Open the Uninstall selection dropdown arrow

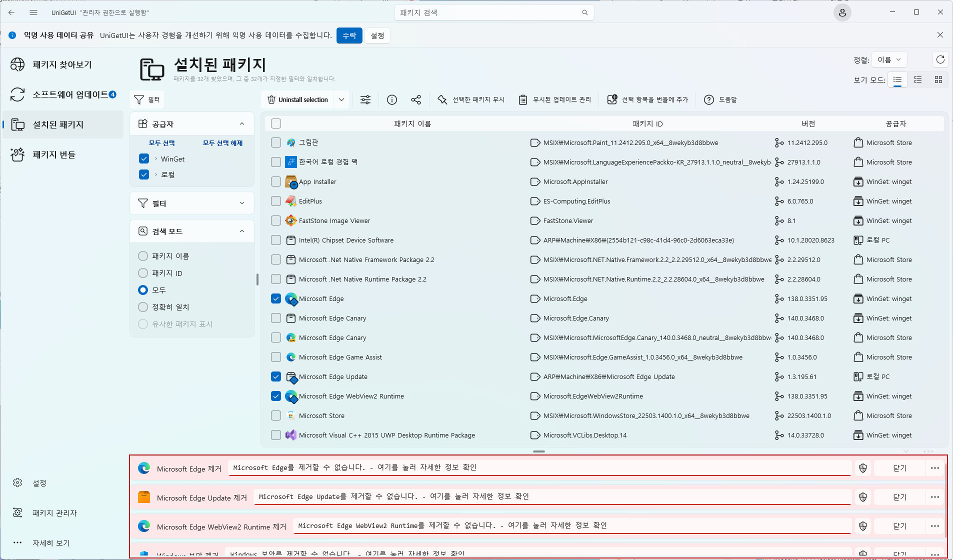tap(341, 99)
